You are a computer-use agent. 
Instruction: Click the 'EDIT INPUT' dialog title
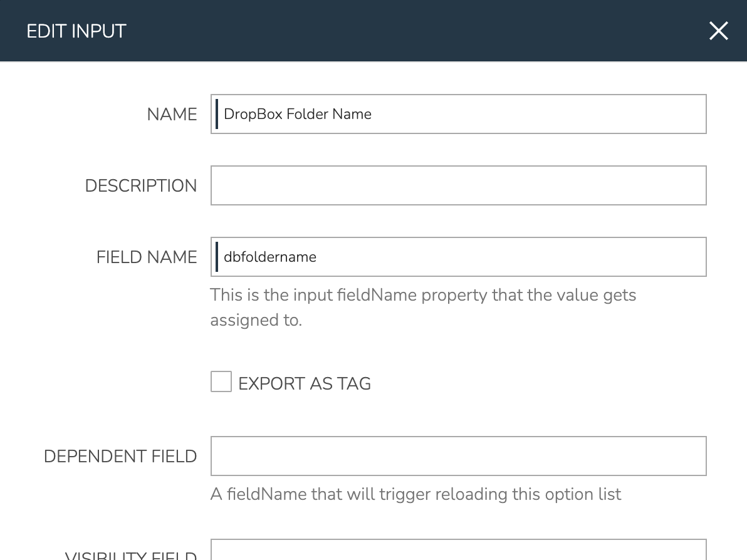pos(76,31)
